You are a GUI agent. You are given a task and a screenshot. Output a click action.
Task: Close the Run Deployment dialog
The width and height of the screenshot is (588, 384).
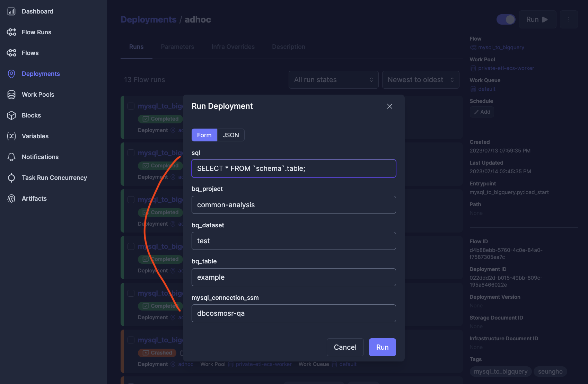tap(389, 106)
